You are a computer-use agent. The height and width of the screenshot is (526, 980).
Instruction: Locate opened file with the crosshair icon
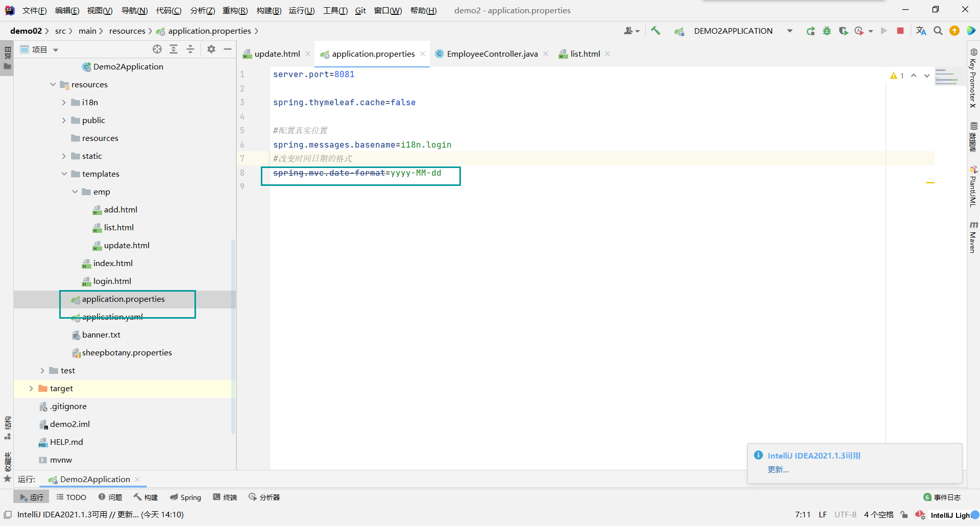pyautogui.click(x=157, y=49)
